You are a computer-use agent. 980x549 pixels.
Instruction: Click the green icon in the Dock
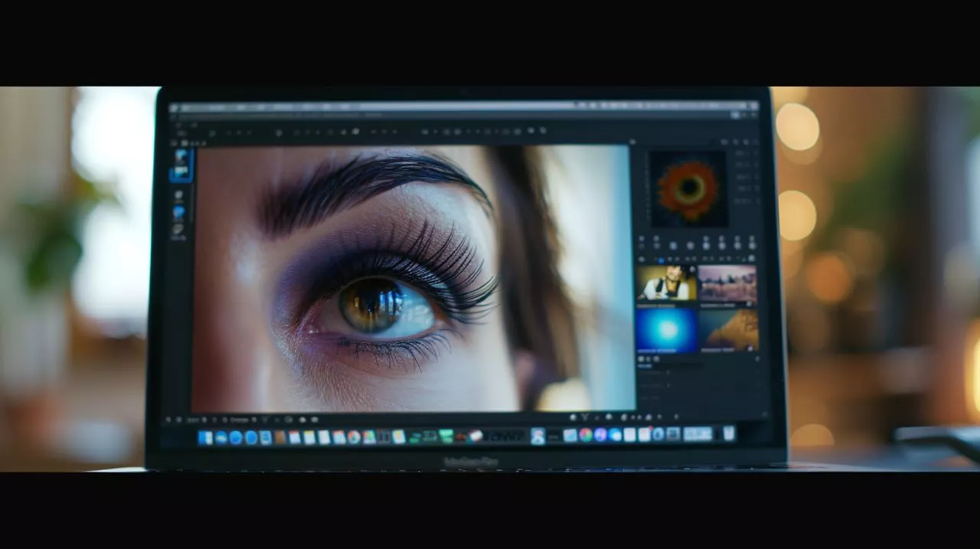click(x=446, y=436)
